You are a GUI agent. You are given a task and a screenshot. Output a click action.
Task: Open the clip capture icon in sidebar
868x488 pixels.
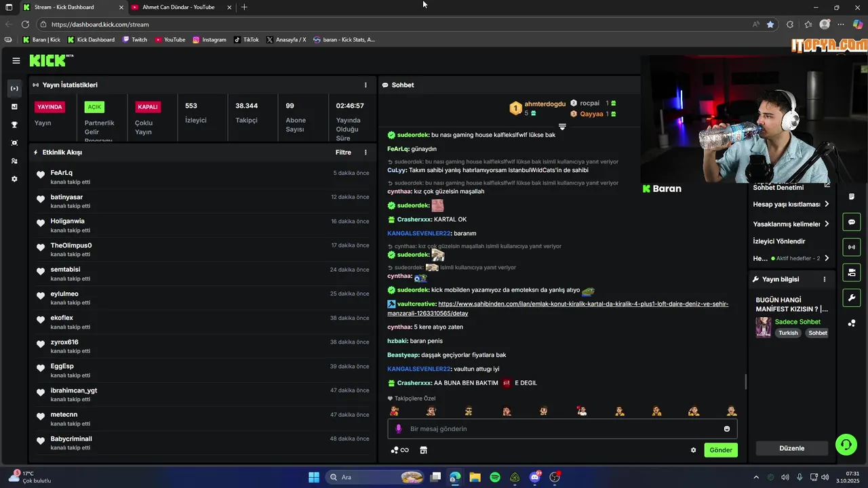coord(14,143)
